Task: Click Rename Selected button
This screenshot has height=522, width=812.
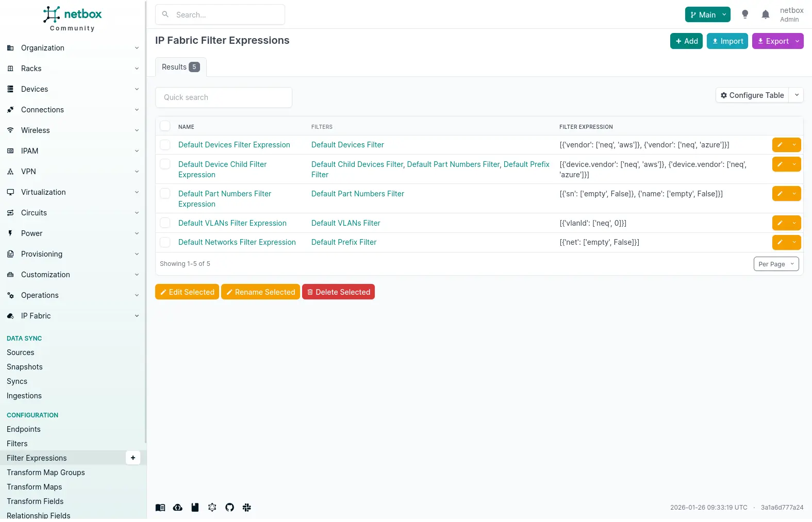Action: pyautogui.click(x=260, y=292)
